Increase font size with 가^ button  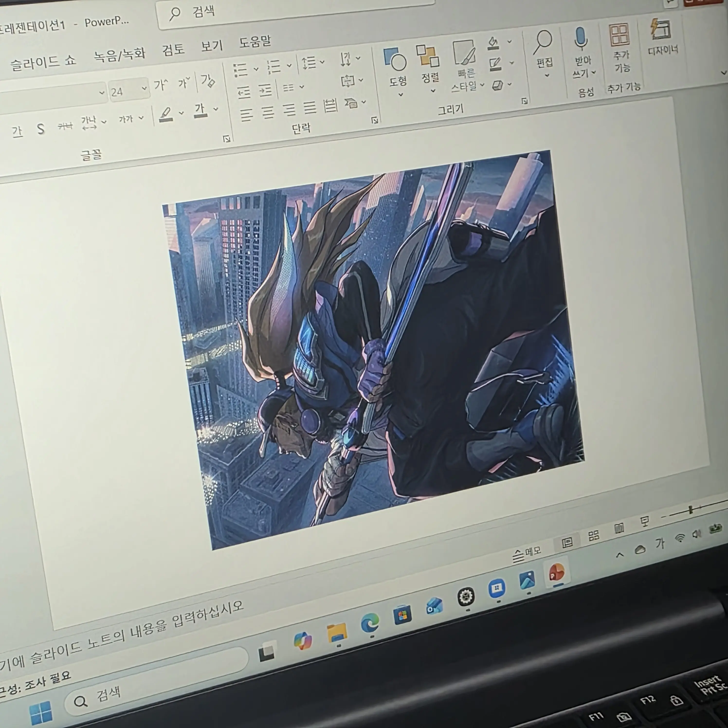(x=161, y=85)
